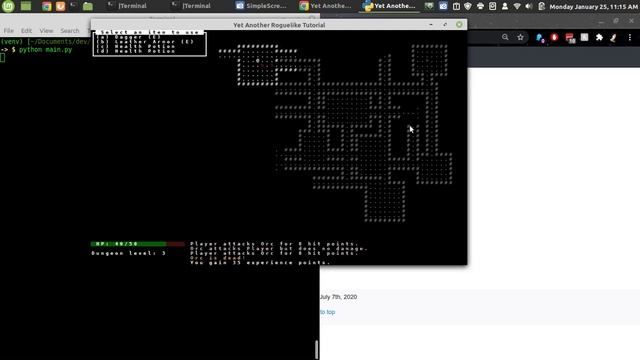Open the printer tray icon
Screen dimensions: 640x360
coord(480,6)
